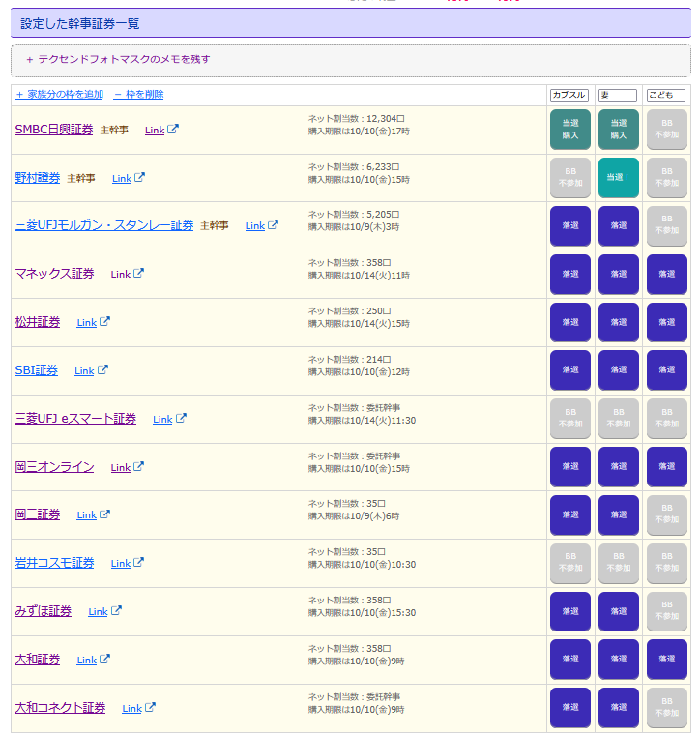The height and width of the screenshot is (734, 700).
Task: Toggle 野村證券 BB不参加 status for カブスル
Action: click(570, 177)
